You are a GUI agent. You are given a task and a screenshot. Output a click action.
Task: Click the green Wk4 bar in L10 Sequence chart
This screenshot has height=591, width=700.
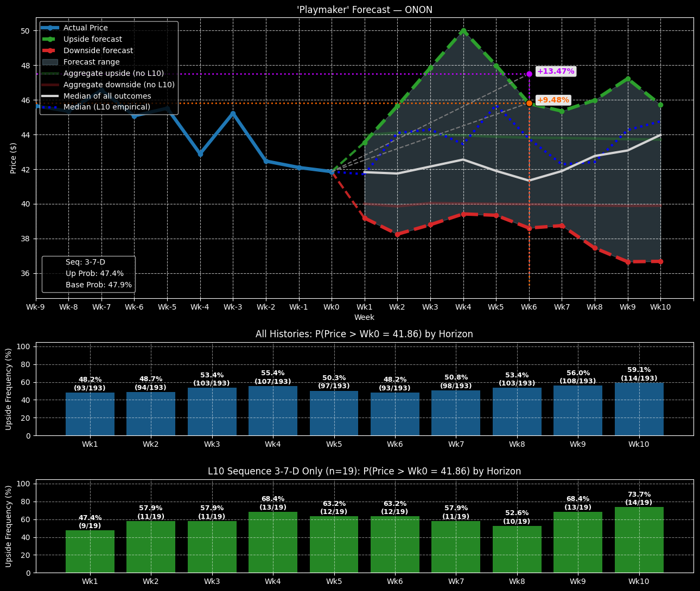coord(273,542)
